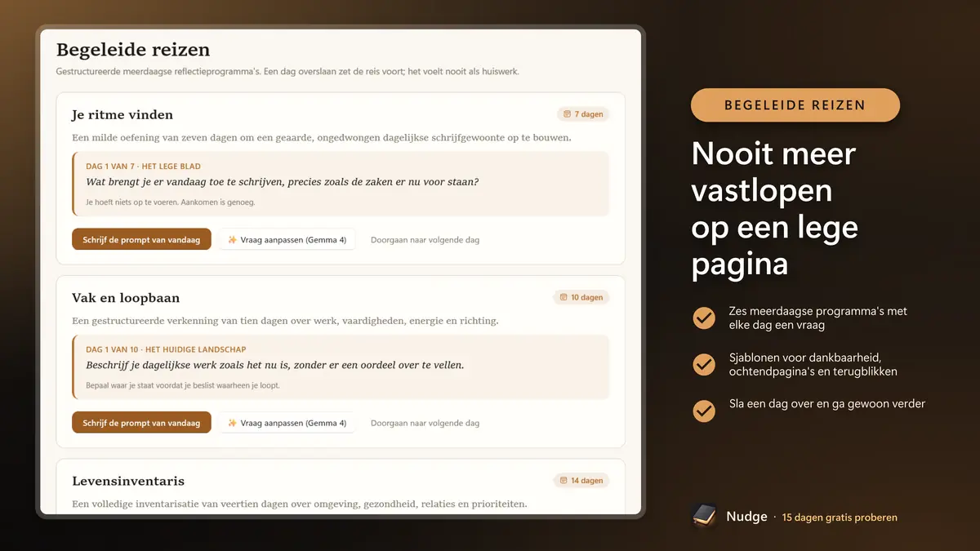Screen dimensions: 980x551
Task: Click 'Doorgaan naar volgende dag' in Vak en loopbaan card
Action: (x=425, y=423)
